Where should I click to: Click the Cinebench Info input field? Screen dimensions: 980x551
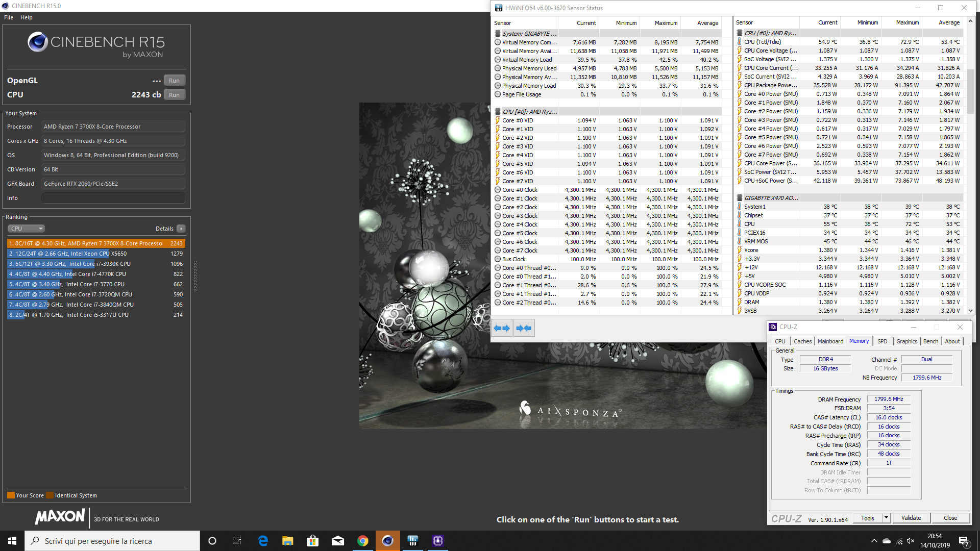point(113,198)
